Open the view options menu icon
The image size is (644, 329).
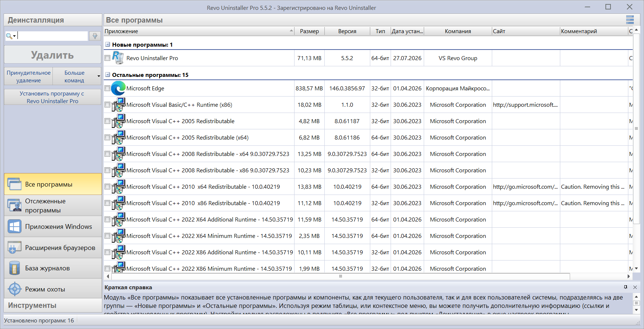630,20
